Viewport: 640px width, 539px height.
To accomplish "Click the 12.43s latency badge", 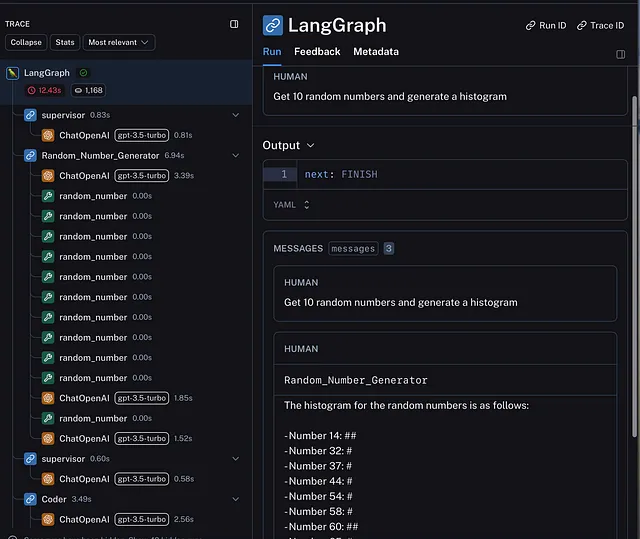I will [x=44, y=90].
